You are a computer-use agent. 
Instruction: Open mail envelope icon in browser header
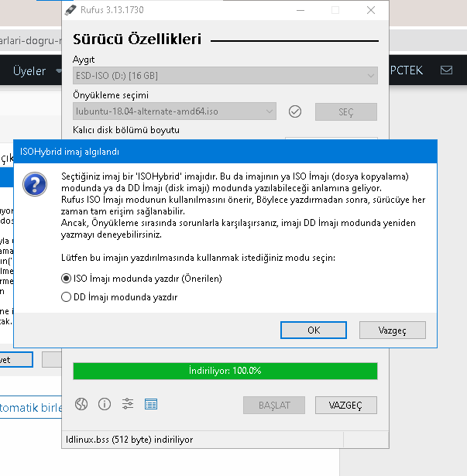point(446,70)
